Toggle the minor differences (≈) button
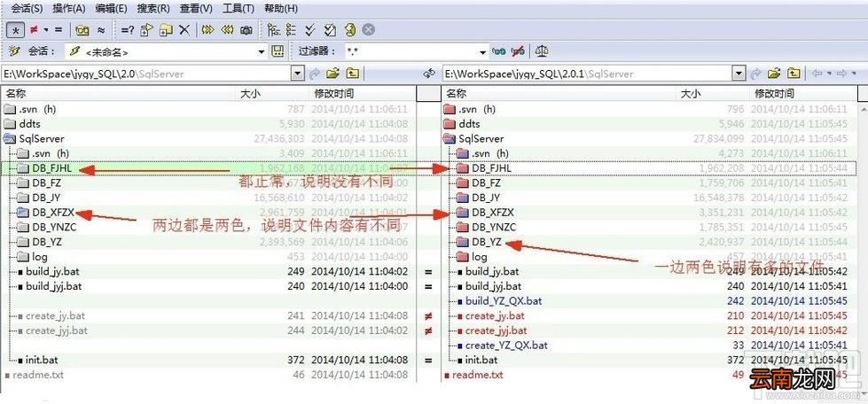This screenshot has width=868, height=404. 101,30
